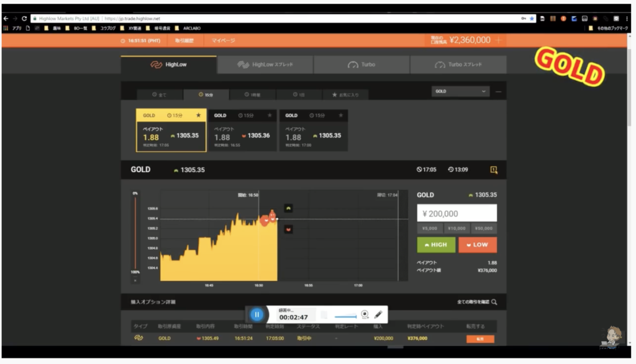The width and height of the screenshot is (636, 364).
Task: Toggle favorite star on the 17:00 GOLD card
Action: (341, 116)
